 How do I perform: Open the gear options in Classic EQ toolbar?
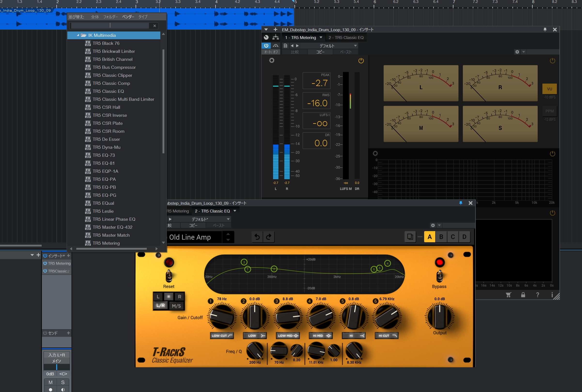click(x=433, y=226)
